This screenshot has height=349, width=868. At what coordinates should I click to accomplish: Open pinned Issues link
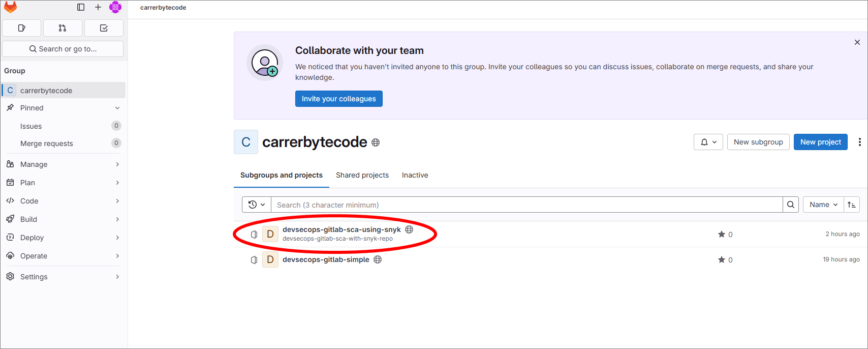click(x=64, y=126)
